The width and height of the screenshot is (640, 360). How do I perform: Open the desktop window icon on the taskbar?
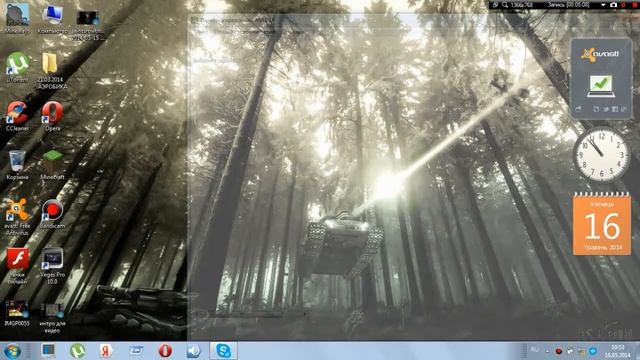click(x=48, y=351)
